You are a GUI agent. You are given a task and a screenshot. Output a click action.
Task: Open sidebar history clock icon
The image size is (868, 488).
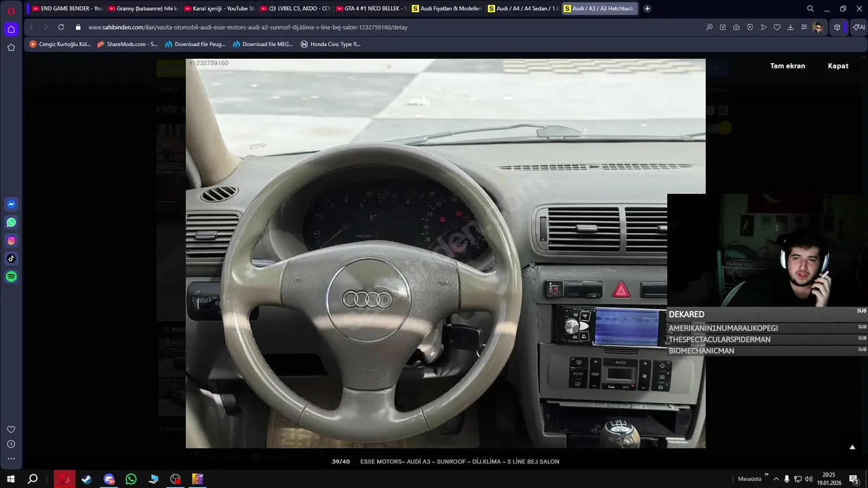(x=11, y=444)
